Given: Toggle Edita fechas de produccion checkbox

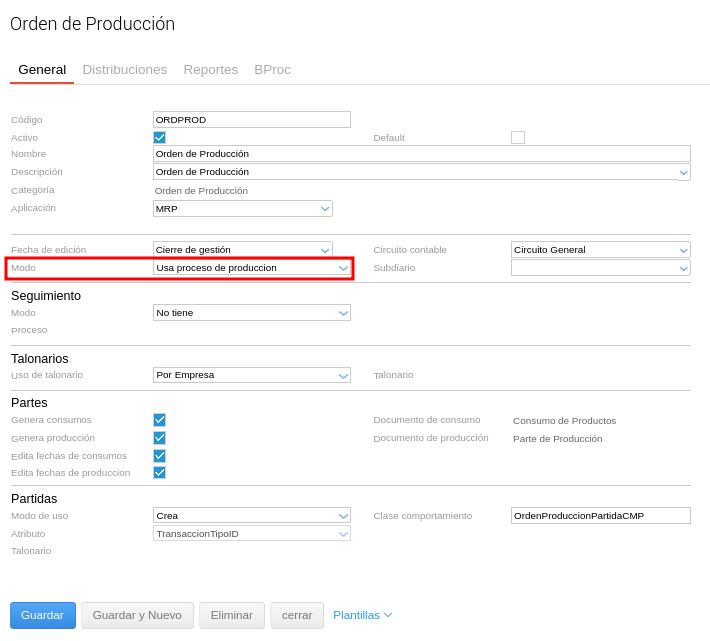Looking at the screenshot, I should pyautogui.click(x=159, y=473).
